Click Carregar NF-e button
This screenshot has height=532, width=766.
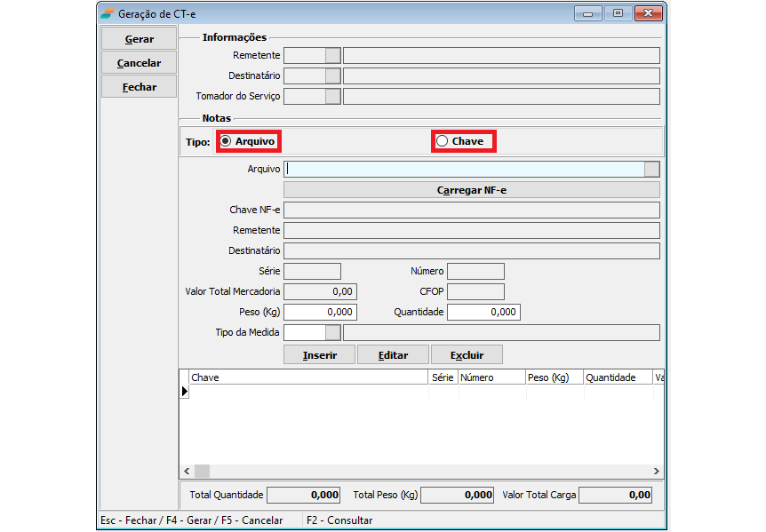[x=471, y=190]
